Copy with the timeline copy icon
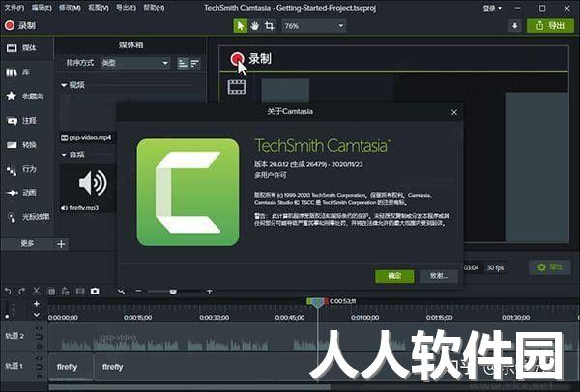Screen dimensions: 580x392 [51, 292]
